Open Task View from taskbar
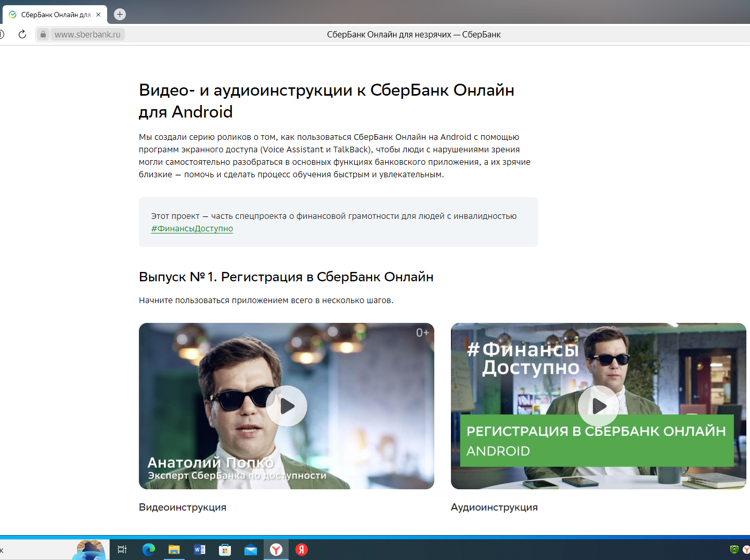Viewport: 750px width, 560px height. 122,550
